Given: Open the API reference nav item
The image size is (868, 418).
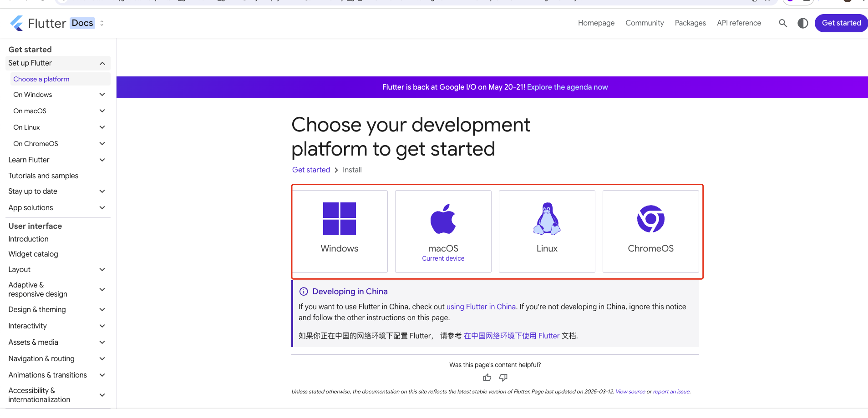Looking at the screenshot, I should tap(739, 23).
